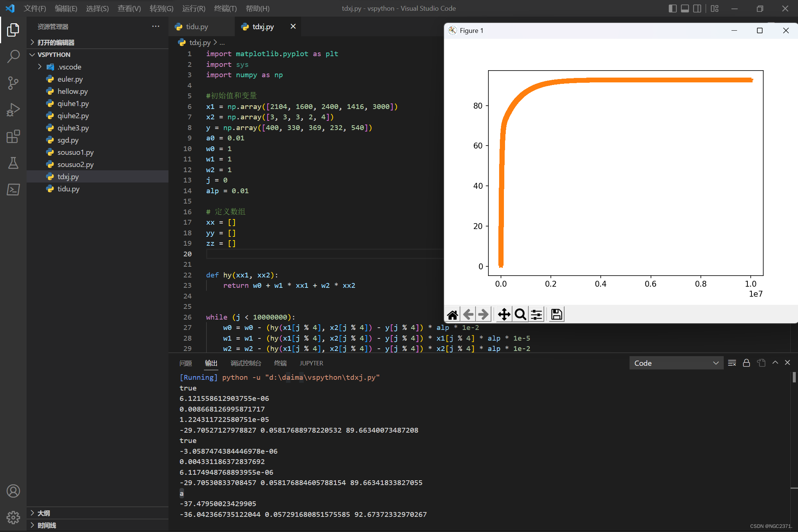
Task: Open sousuo1.py in the explorer
Action: point(75,152)
